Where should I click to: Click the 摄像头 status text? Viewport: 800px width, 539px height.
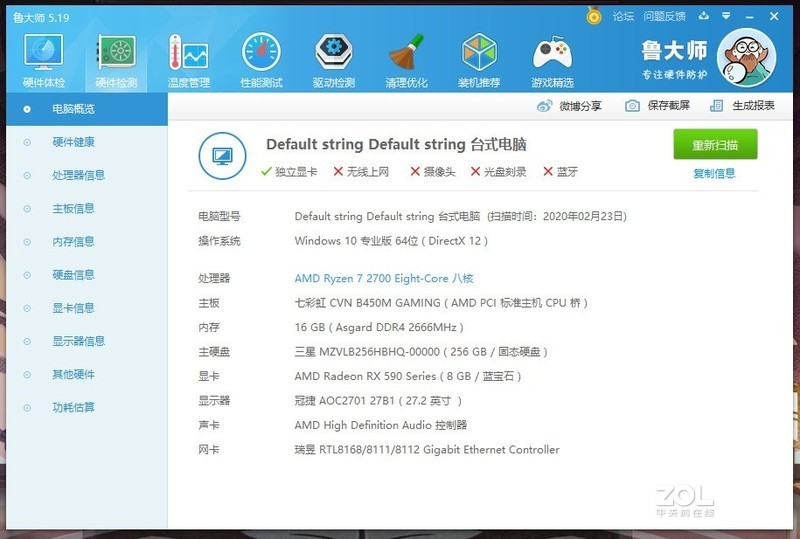tap(439, 172)
